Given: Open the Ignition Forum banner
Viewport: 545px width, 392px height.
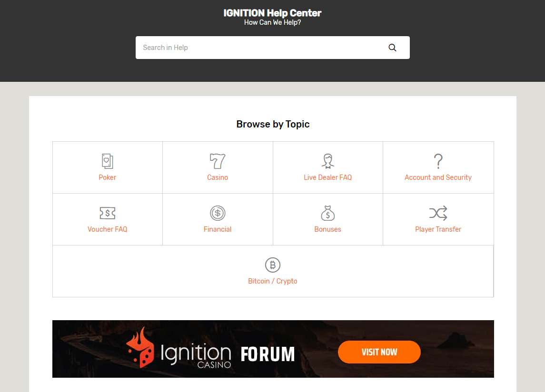Looking at the screenshot, I should point(273,349).
